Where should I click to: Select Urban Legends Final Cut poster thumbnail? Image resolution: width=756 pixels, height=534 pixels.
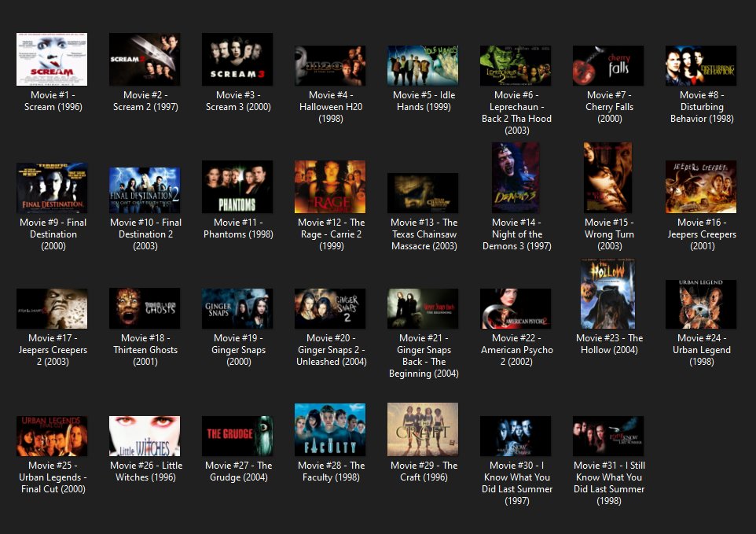pos(52,436)
